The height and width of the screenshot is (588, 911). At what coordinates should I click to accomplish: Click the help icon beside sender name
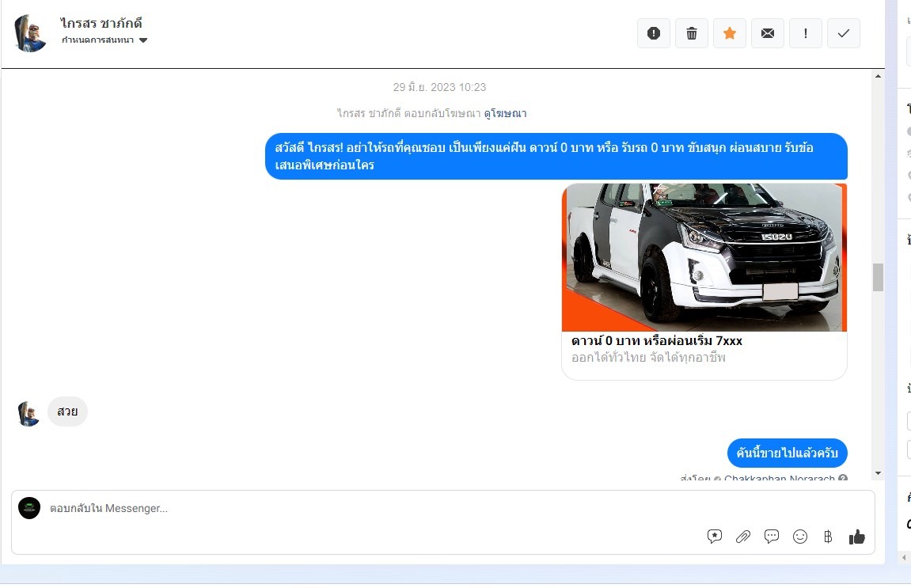(x=843, y=479)
